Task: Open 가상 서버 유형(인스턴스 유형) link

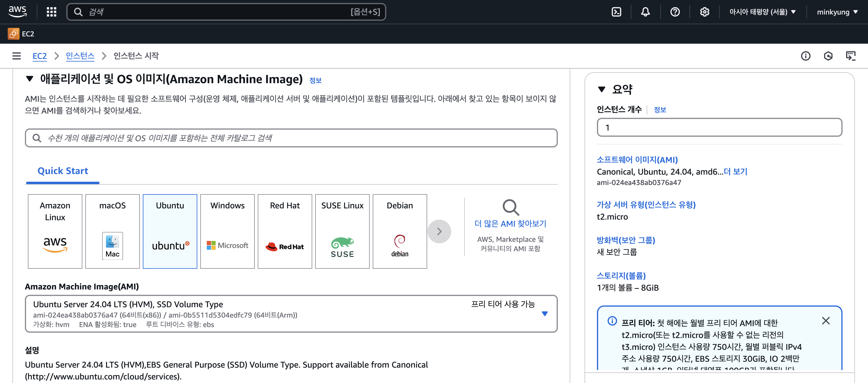Action: pos(646,205)
